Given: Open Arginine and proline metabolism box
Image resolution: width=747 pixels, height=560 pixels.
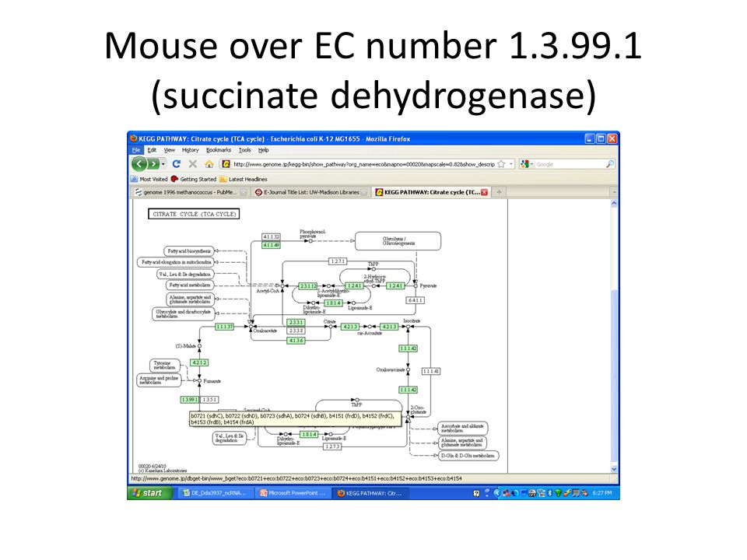Looking at the screenshot, I should (x=159, y=380).
